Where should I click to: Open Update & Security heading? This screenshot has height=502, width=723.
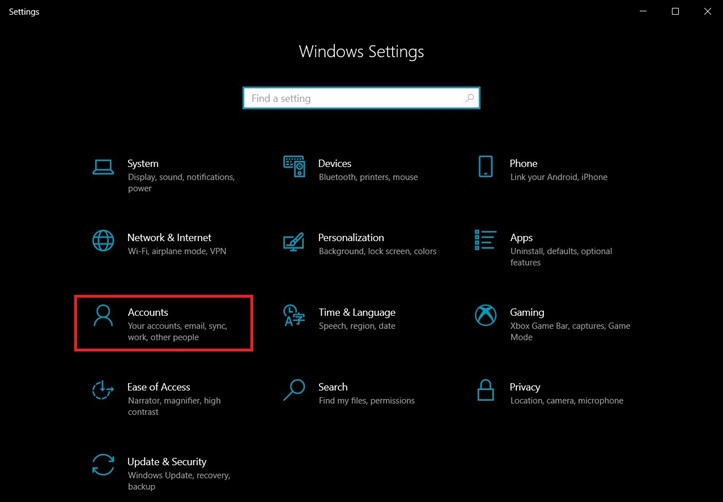click(167, 462)
